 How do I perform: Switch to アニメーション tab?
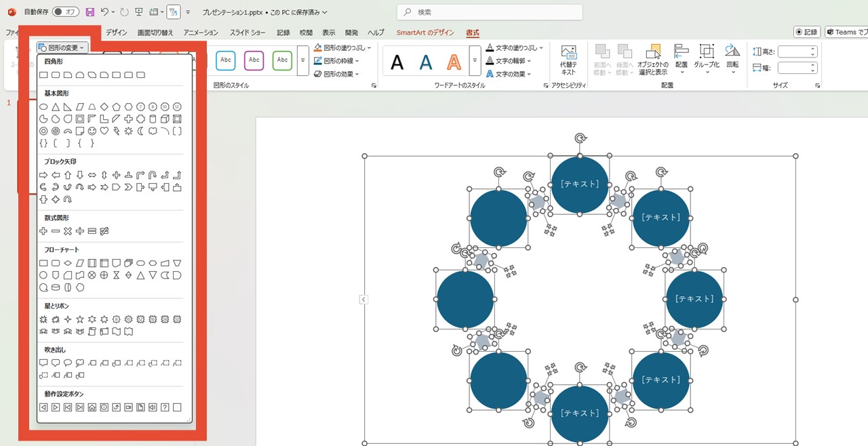pyautogui.click(x=201, y=33)
